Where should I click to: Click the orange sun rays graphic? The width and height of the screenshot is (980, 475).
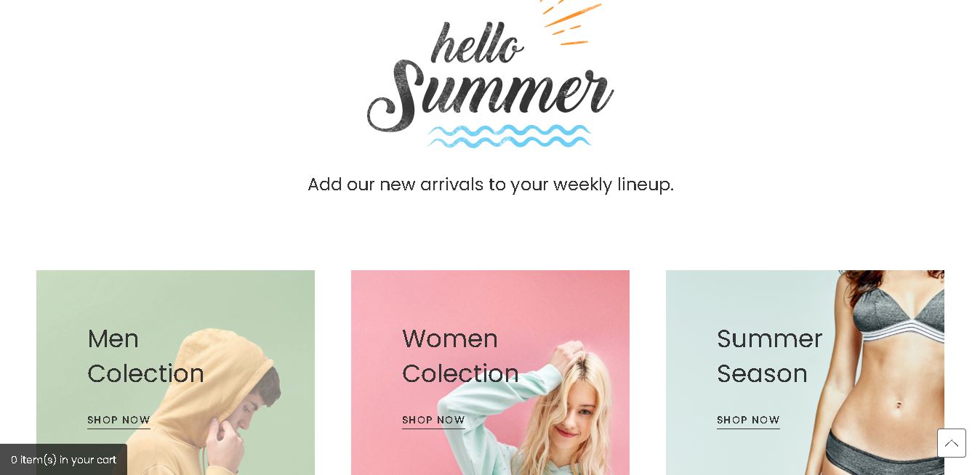(571, 22)
